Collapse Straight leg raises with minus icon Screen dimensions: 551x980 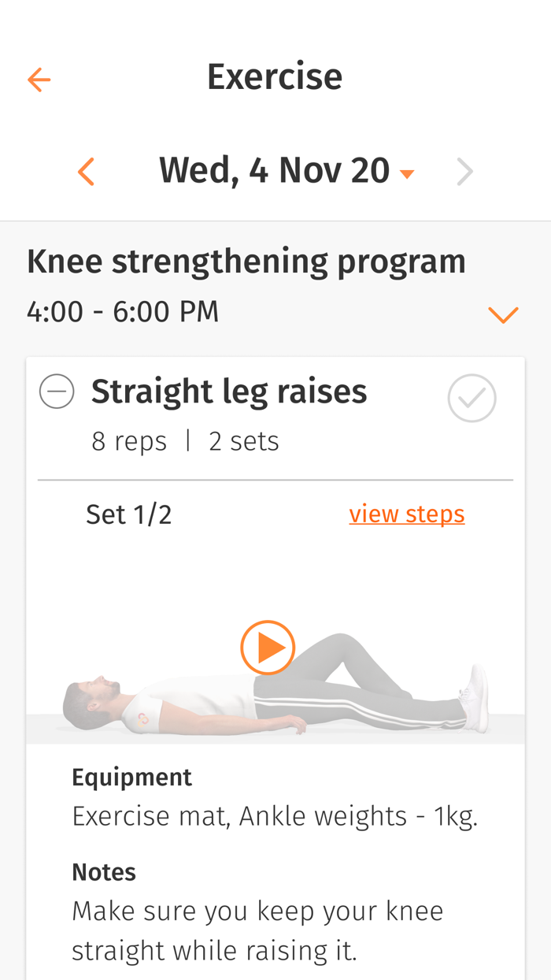(x=57, y=392)
